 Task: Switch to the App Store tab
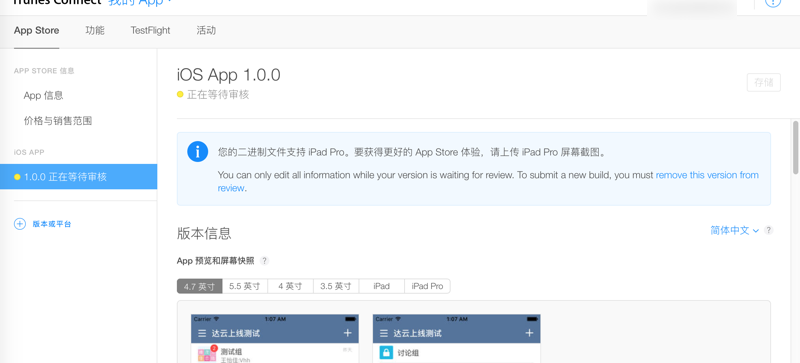click(x=36, y=31)
